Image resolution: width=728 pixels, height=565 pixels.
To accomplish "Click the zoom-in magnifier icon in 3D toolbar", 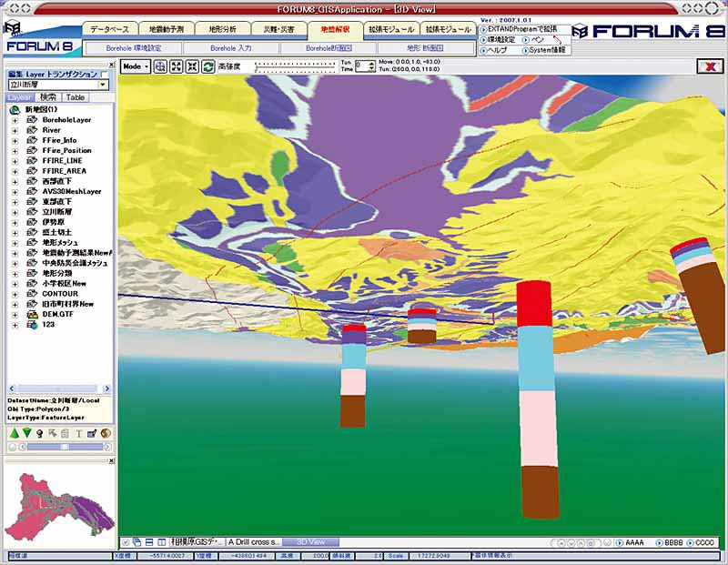I will pos(160,66).
